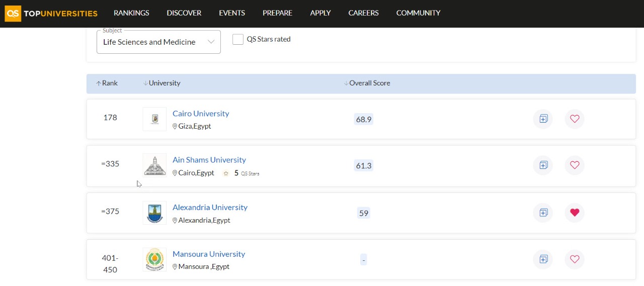Screen dimensions: 644x286
Task: Click the Cairo University logo thumbnail
Action: [154, 119]
